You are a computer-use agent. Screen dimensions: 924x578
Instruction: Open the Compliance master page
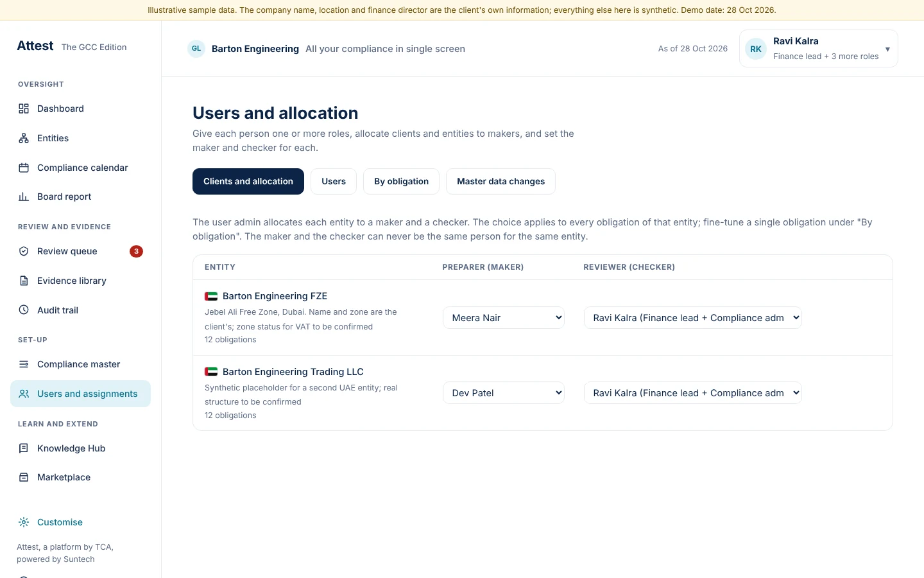pos(80,364)
